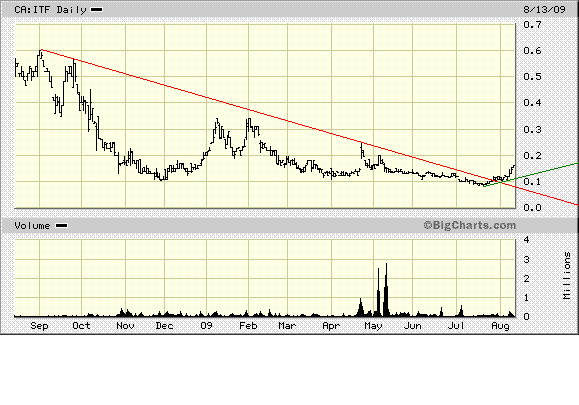The image size is (579, 405).
Task: Click the 'May' month label
Action: (x=373, y=326)
